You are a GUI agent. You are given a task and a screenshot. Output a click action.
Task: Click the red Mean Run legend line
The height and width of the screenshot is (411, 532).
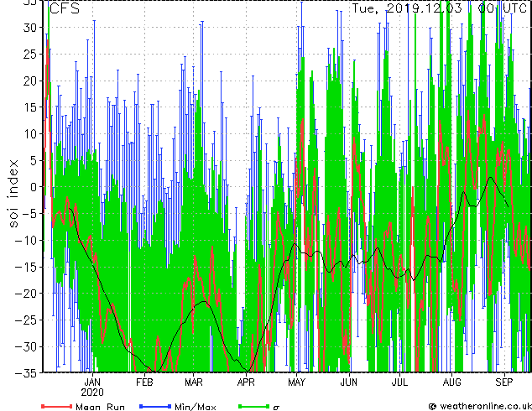pyautogui.click(x=57, y=406)
